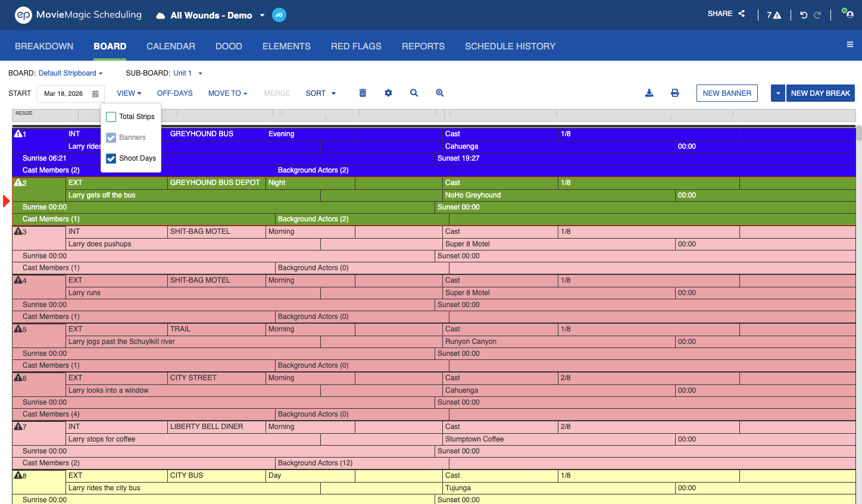The height and width of the screenshot is (504, 862).
Task: Toggle the Banners checkbox
Action: tap(111, 137)
